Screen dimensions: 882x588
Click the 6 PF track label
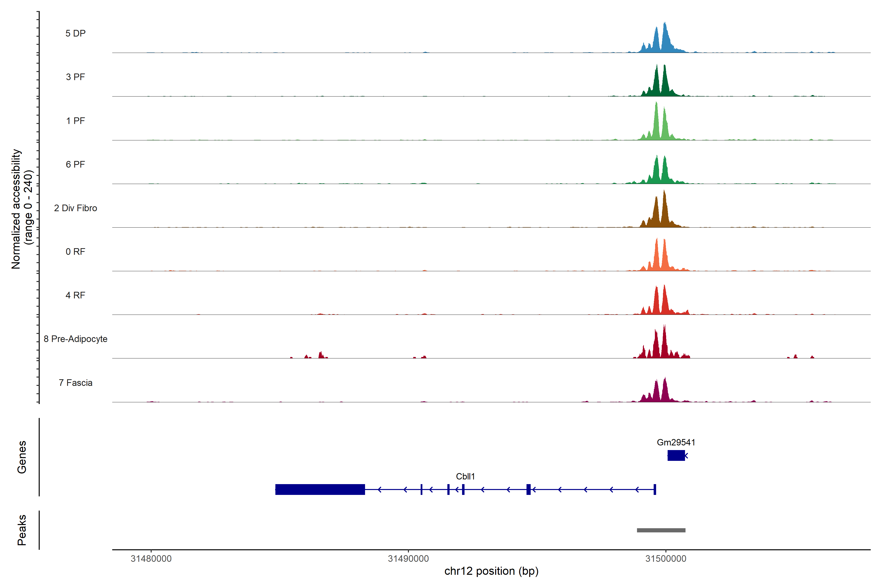tap(75, 164)
